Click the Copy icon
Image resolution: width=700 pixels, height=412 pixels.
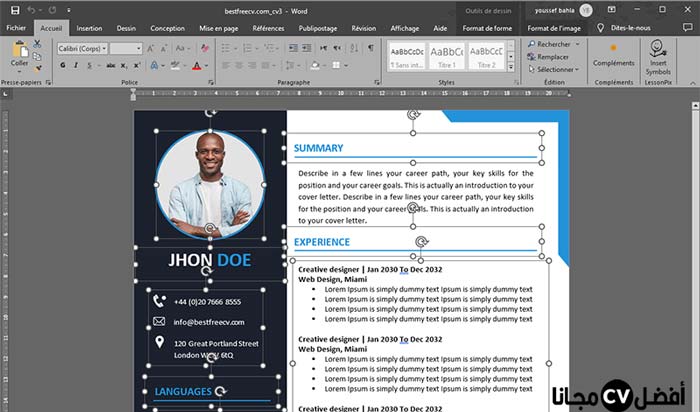[37, 56]
